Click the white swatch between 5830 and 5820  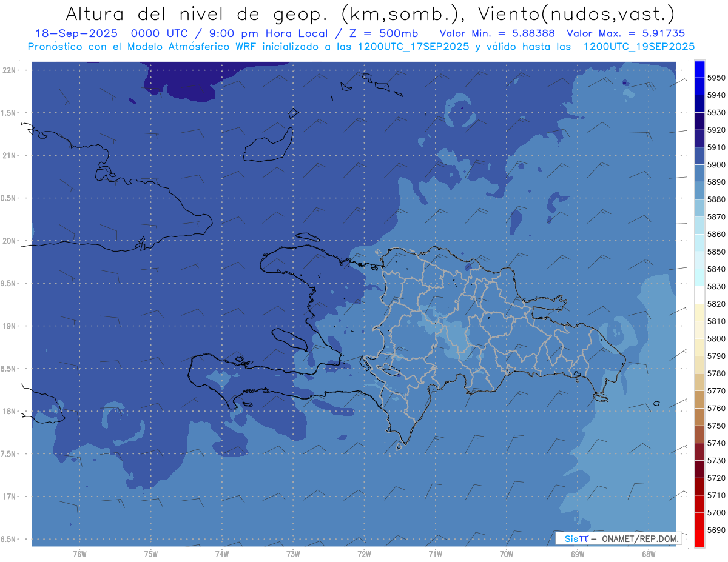[x=699, y=295]
